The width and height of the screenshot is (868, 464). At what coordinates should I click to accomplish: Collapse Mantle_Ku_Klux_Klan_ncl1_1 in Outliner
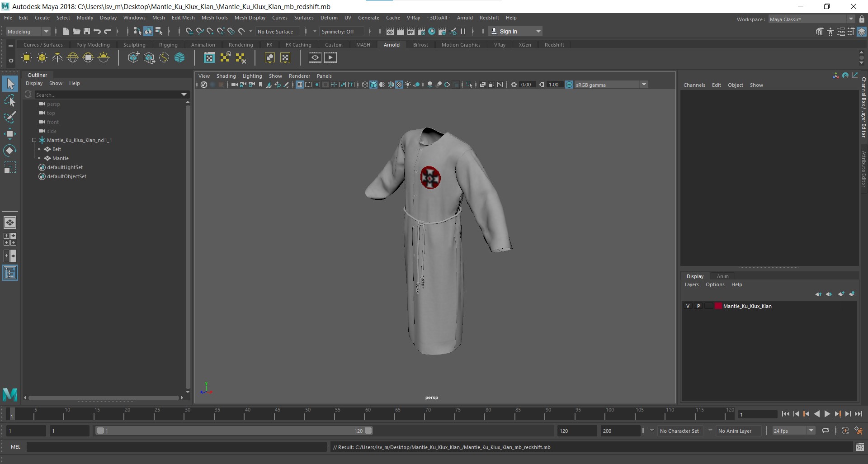point(34,140)
